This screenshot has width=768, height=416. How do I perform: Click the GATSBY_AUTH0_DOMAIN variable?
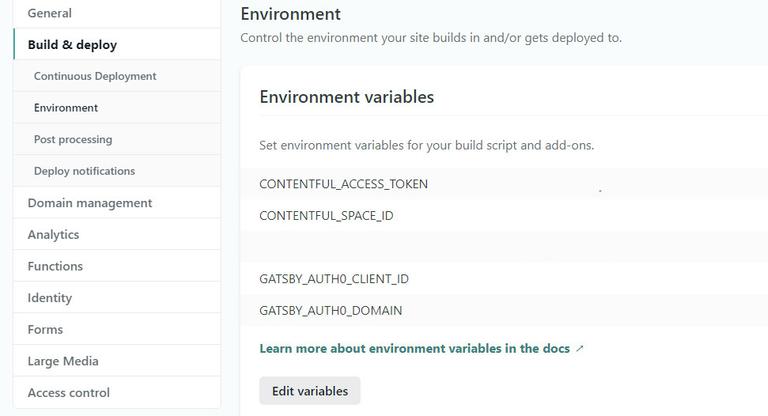(331, 311)
